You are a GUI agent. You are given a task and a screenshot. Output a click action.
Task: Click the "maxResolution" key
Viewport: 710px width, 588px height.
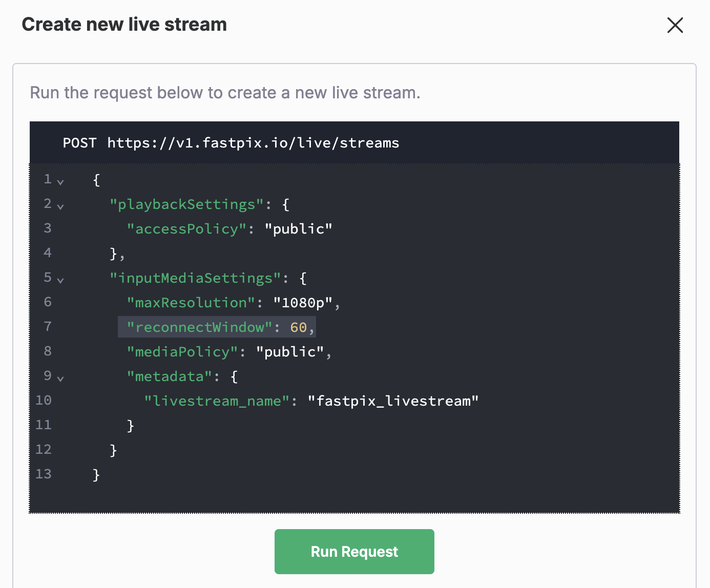191,303
